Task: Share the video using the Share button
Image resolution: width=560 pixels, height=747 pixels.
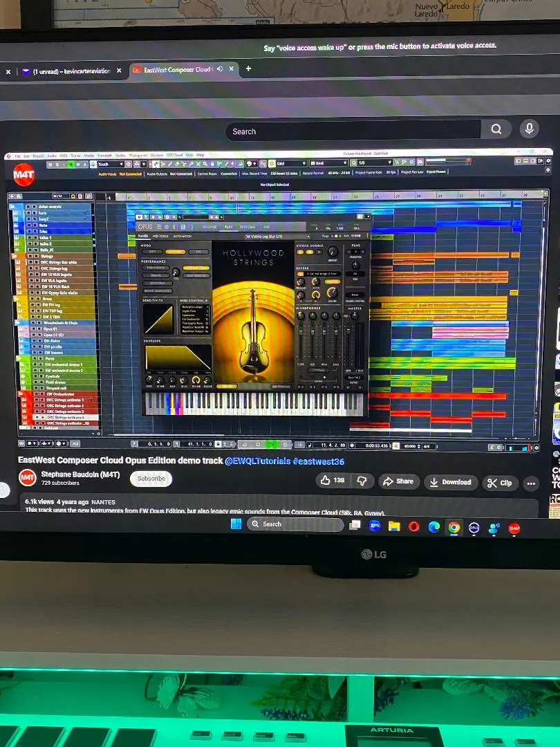Action: tap(398, 481)
